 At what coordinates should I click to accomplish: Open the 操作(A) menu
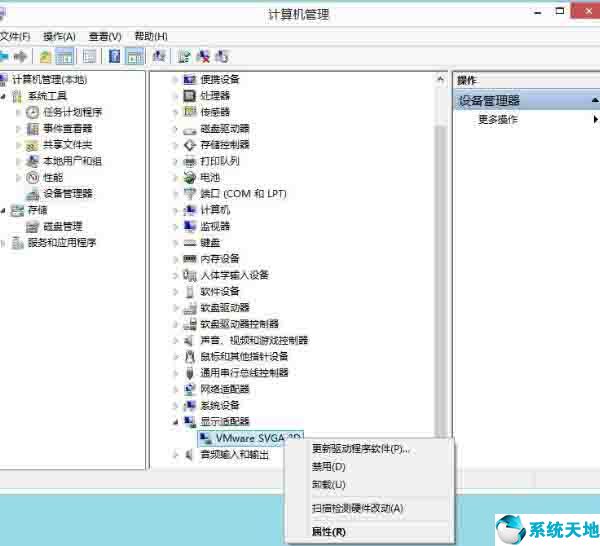coord(59,36)
